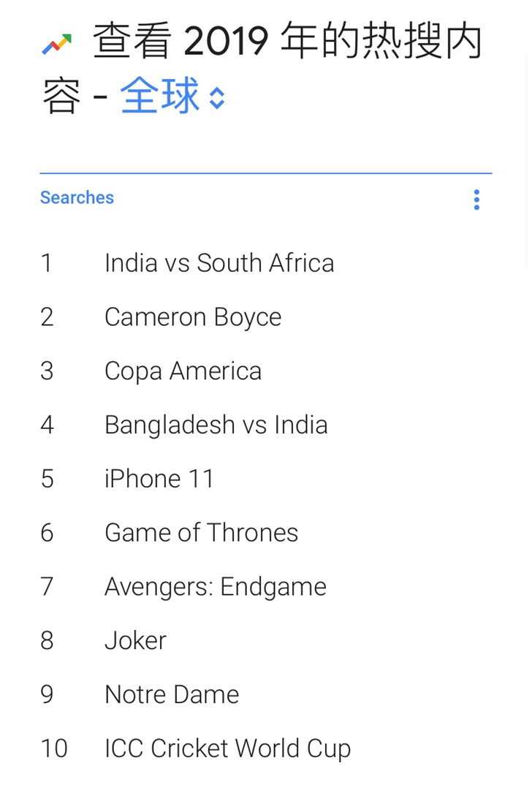Select the Searches section header
Viewport: 532px width, 793px height.
tap(77, 197)
